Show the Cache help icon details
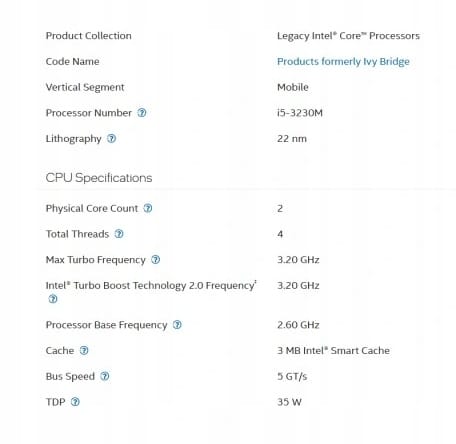 [84, 350]
